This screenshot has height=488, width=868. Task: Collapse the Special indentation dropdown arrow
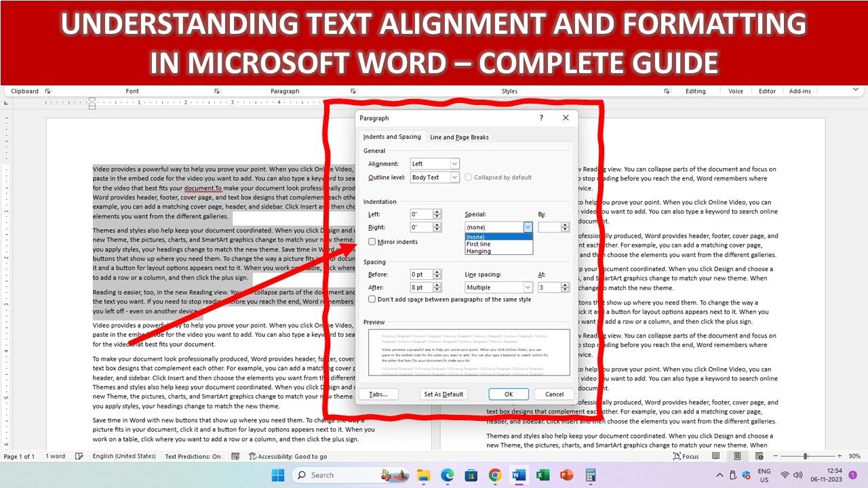click(x=528, y=227)
